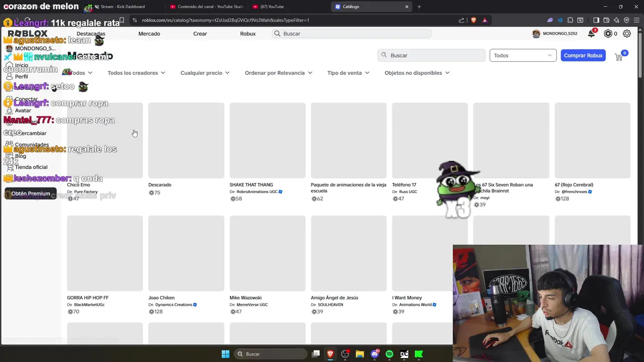Click the Comprar Robux button
This screenshot has height=362, width=644.
(x=583, y=55)
